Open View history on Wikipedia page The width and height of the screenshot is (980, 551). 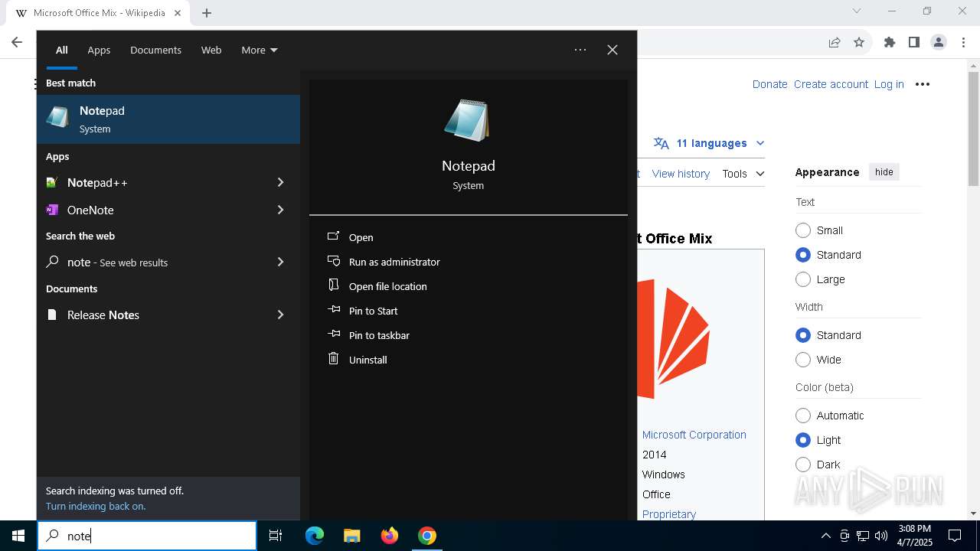681,174
